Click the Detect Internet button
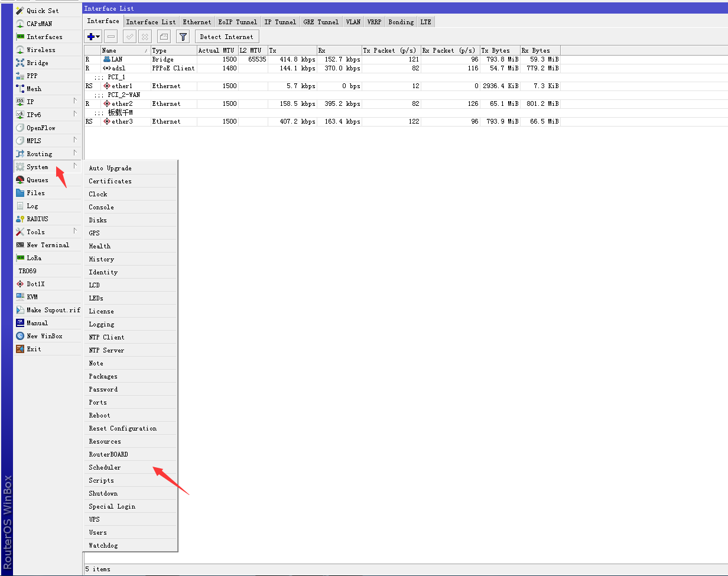 click(x=227, y=37)
